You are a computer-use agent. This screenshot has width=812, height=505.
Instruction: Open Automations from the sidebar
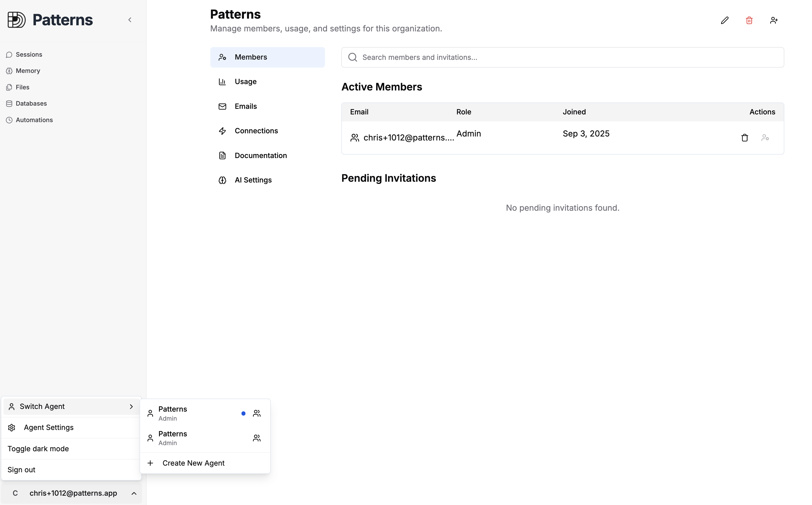34,119
